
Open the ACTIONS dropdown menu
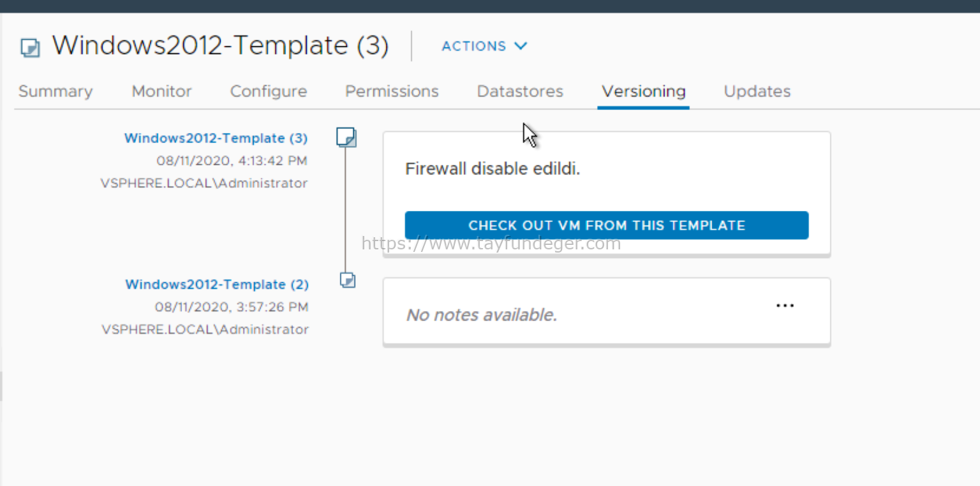484,46
